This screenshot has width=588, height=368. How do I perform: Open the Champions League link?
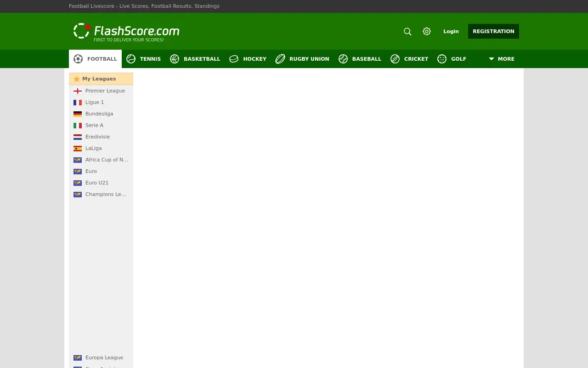pyautogui.click(x=106, y=194)
